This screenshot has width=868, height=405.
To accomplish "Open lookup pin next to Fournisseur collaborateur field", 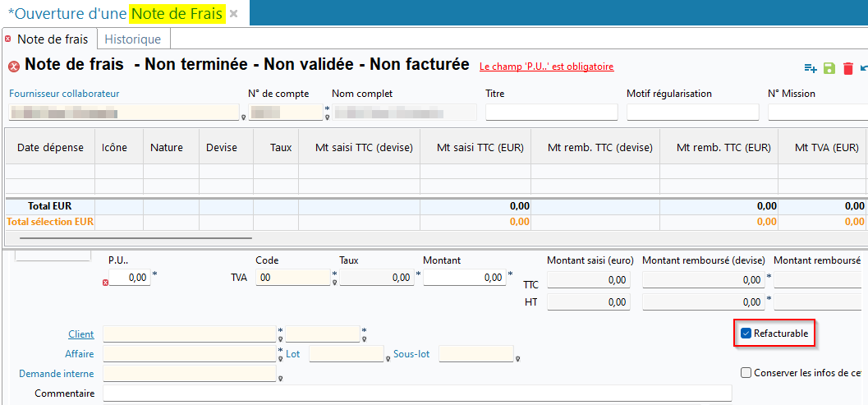I will tap(243, 117).
